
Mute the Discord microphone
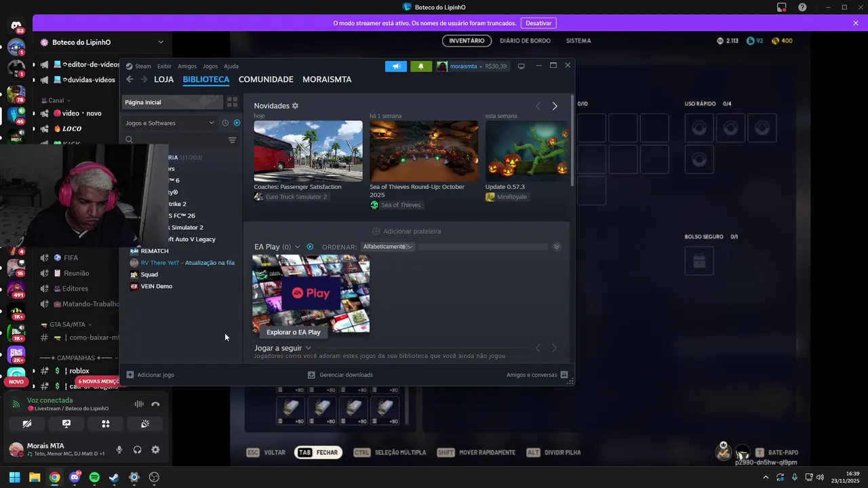(x=119, y=449)
